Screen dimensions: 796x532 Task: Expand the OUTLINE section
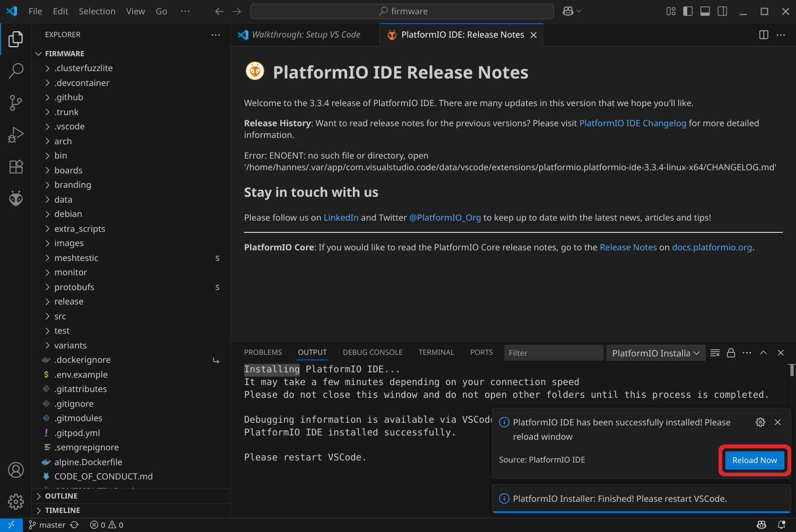(x=61, y=496)
